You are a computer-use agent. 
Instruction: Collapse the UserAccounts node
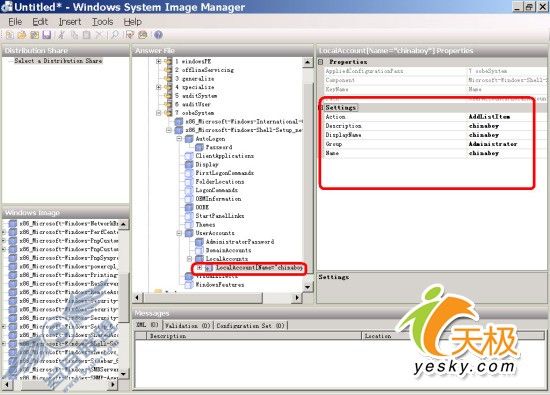point(179,233)
